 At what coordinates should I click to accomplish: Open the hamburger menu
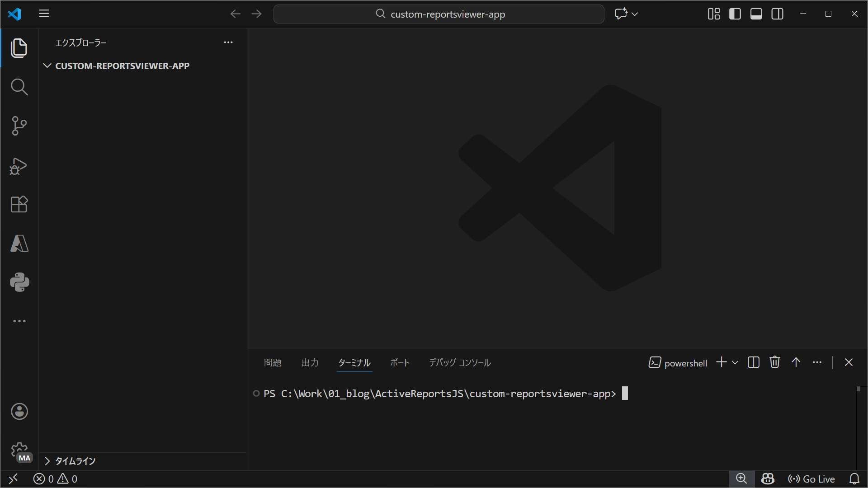(x=44, y=14)
